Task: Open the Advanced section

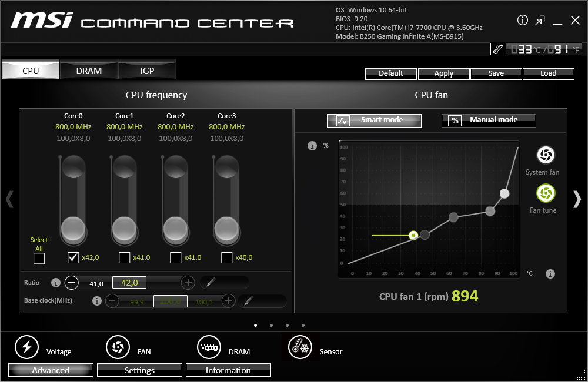Action: [51, 370]
